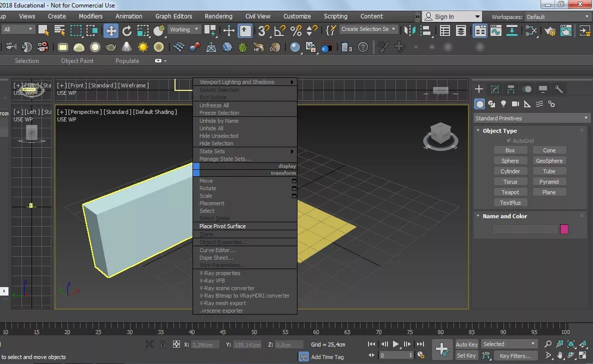The image size is (593, 364).
Task: Open the Curve Editor toolbar icon
Action: pyautogui.click(x=495, y=31)
